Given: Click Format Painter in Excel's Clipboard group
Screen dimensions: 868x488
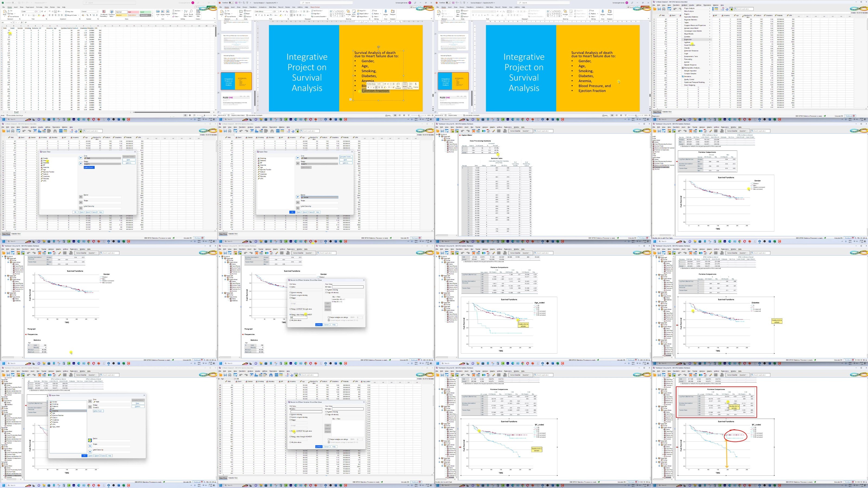Looking at the screenshot, I should click(x=13, y=17).
